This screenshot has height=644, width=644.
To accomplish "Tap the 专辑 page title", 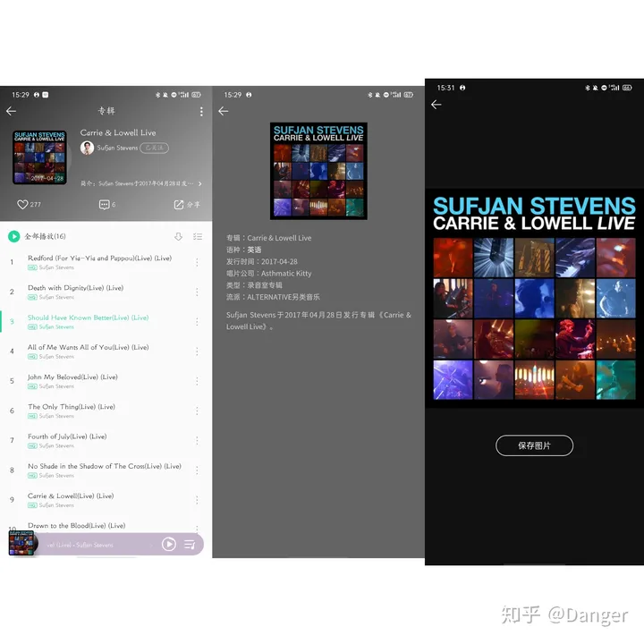I will point(106,111).
